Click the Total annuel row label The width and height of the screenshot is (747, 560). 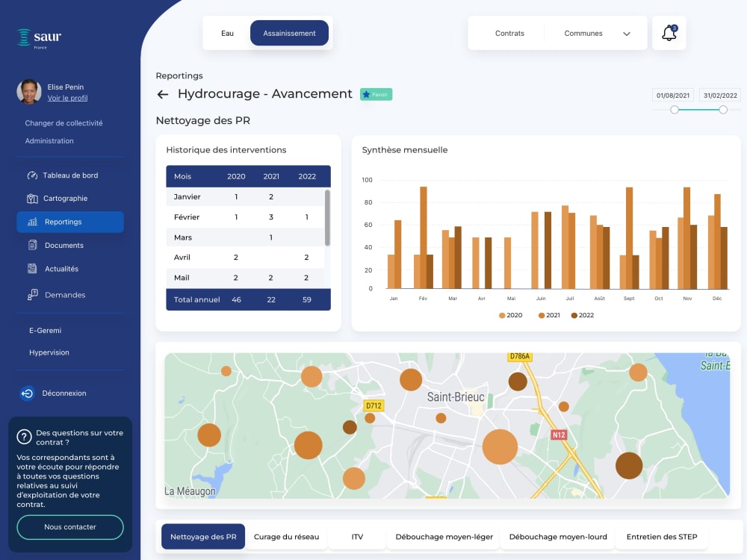coord(196,299)
